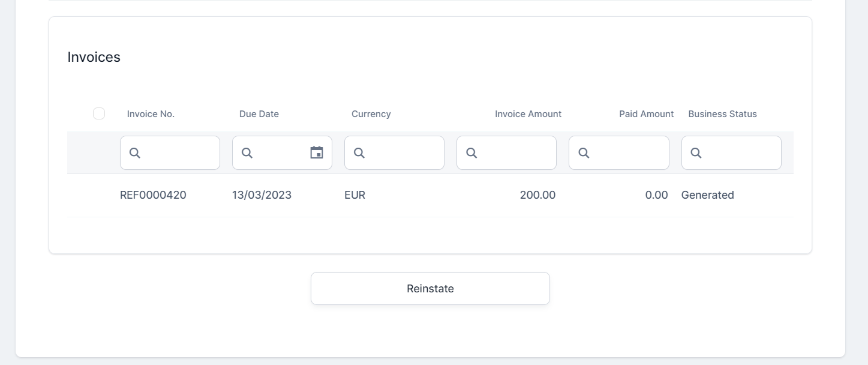The height and width of the screenshot is (365, 868).
Task: Click search icon in Invoice Amount filter
Action: 471,153
